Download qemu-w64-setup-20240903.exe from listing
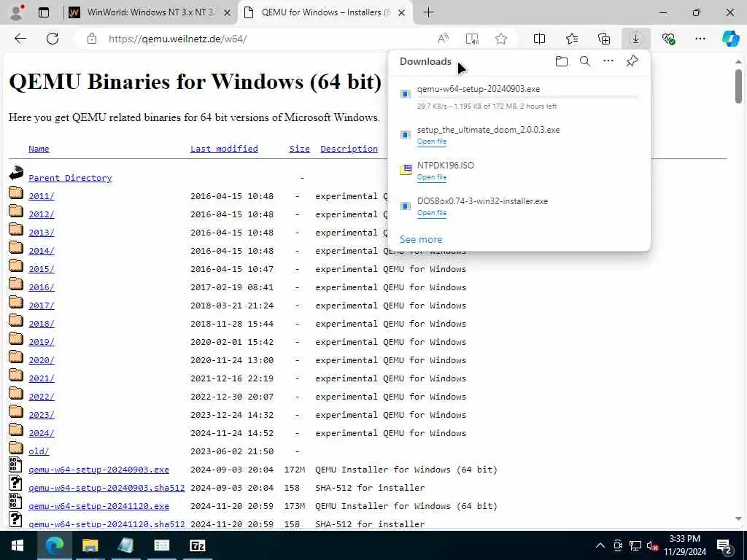 (x=98, y=470)
